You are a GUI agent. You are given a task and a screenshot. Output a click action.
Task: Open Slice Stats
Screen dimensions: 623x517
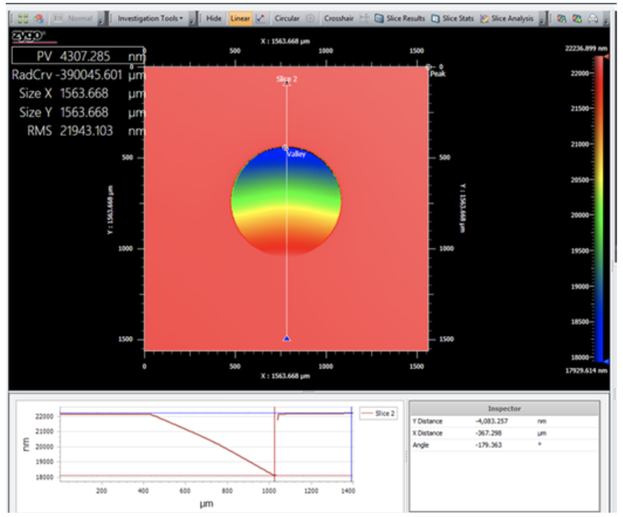[x=453, y=18]
